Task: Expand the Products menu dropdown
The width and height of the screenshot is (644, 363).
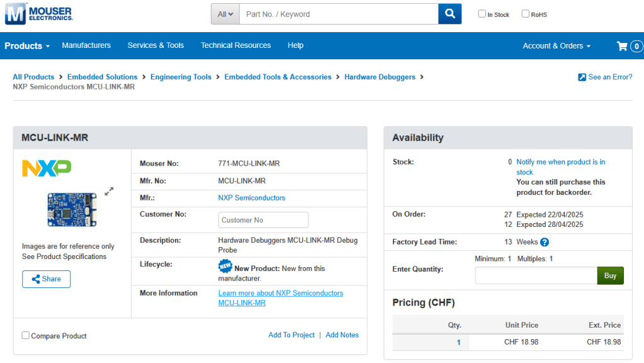Action: 27,46
